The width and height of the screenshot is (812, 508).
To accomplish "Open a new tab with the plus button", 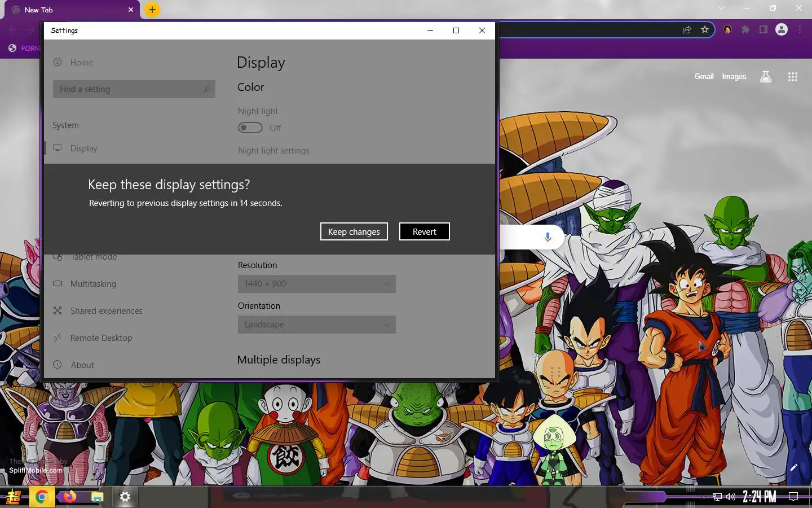I will tap(152, 10).
